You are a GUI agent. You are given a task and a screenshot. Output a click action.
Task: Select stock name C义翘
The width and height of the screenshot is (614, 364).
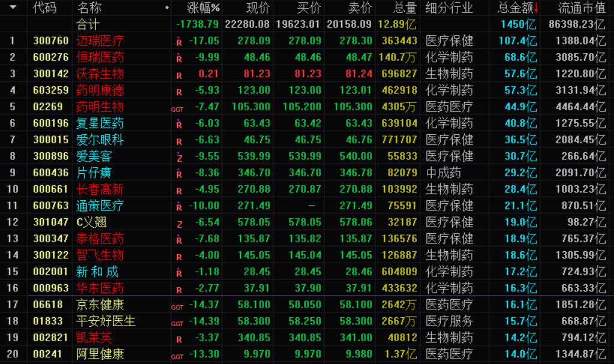tap(91, 222)
